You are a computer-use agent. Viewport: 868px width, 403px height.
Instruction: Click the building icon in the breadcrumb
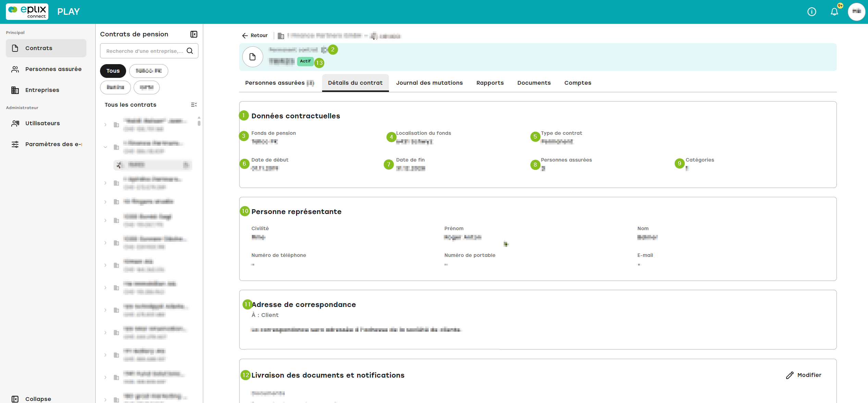point(281,36)
